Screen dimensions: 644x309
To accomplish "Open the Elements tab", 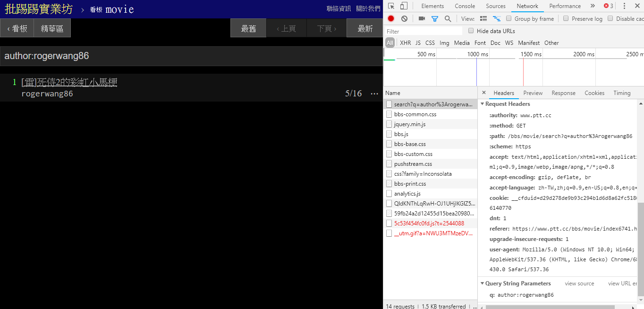I will point(432,6).
